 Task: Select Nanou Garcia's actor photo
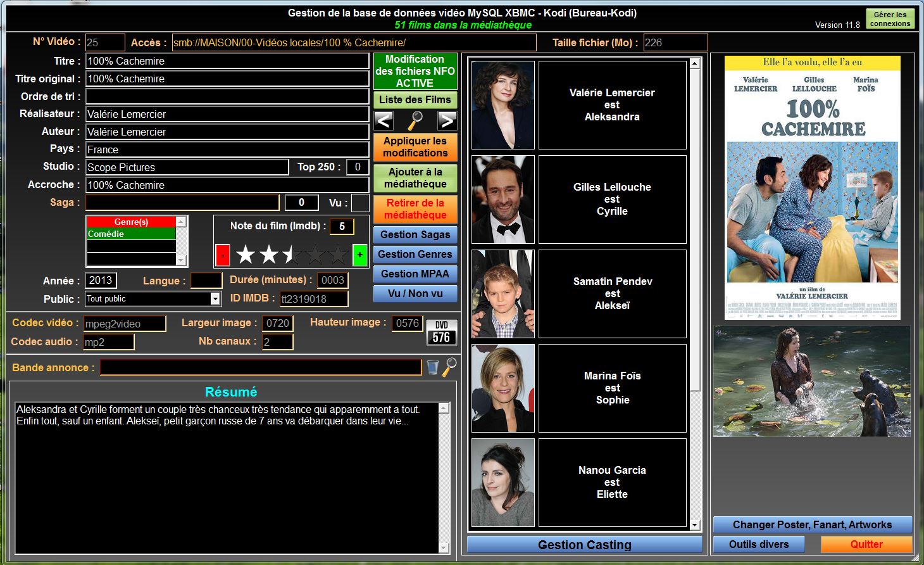pos(503,483)
